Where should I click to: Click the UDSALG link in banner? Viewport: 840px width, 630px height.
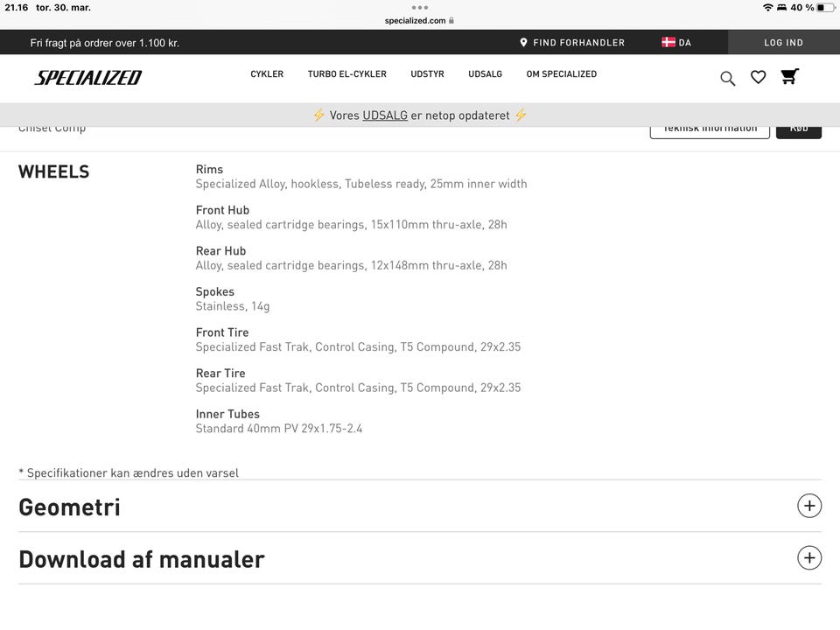(x=385, y=115)
